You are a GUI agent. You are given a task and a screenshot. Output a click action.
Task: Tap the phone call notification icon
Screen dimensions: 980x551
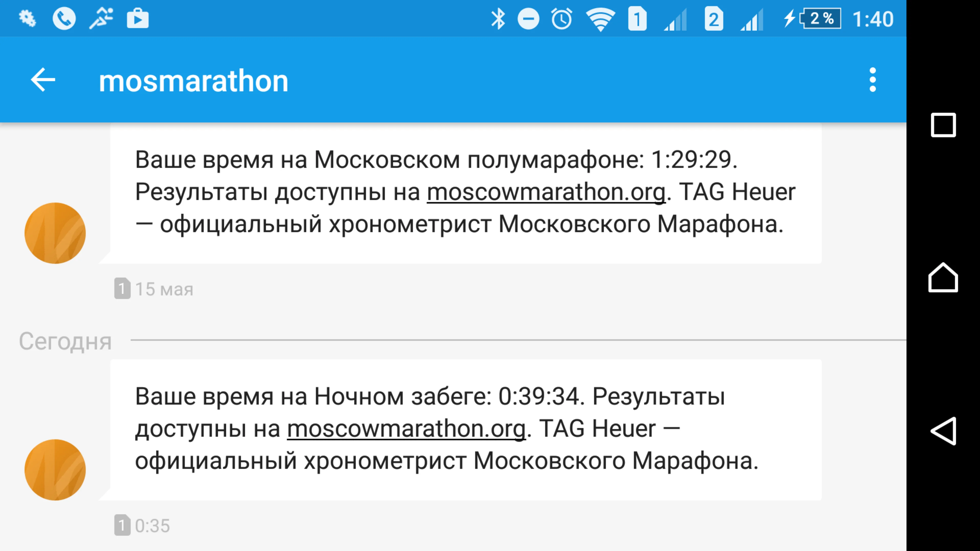(x=64, y=19)
